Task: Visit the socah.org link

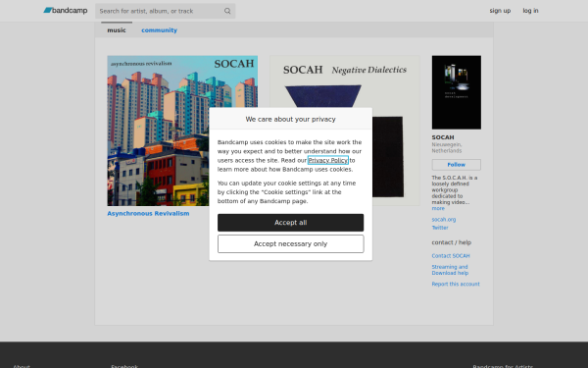Action: coord(444,219)
